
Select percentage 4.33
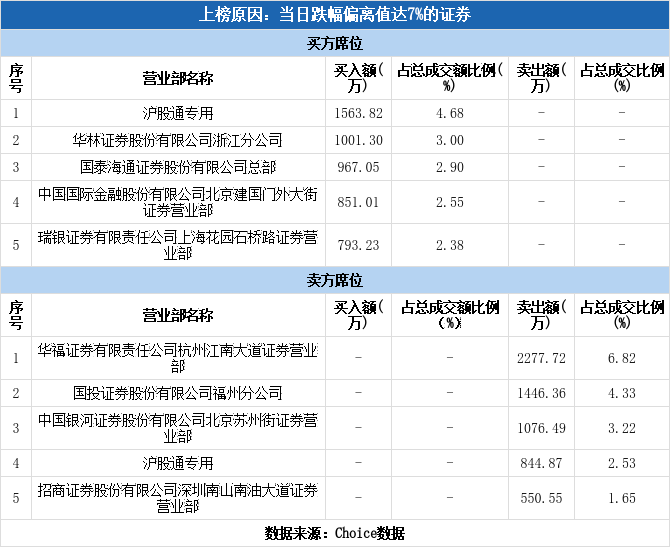(x=622, y=393)
